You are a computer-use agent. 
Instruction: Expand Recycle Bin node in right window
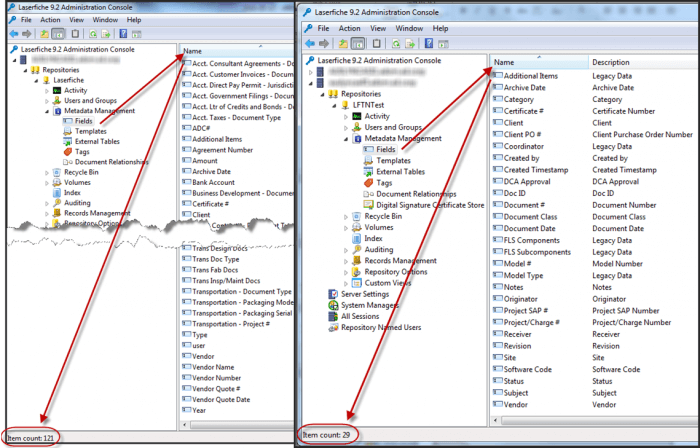[346, 216]
